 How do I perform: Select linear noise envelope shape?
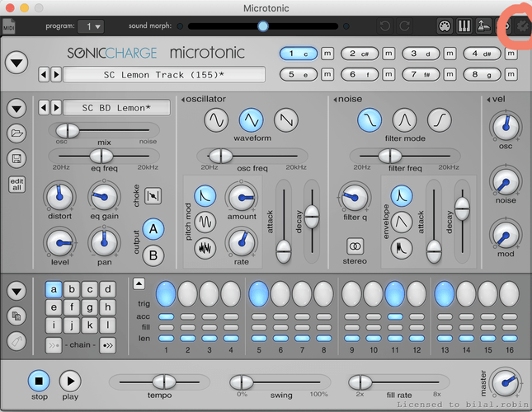402,222
